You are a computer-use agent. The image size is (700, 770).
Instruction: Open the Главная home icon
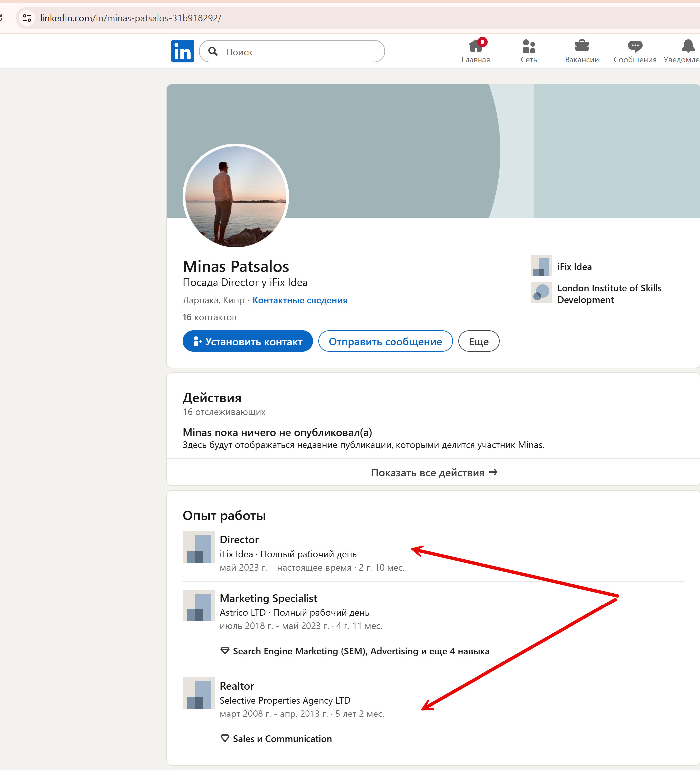[475, 46]
